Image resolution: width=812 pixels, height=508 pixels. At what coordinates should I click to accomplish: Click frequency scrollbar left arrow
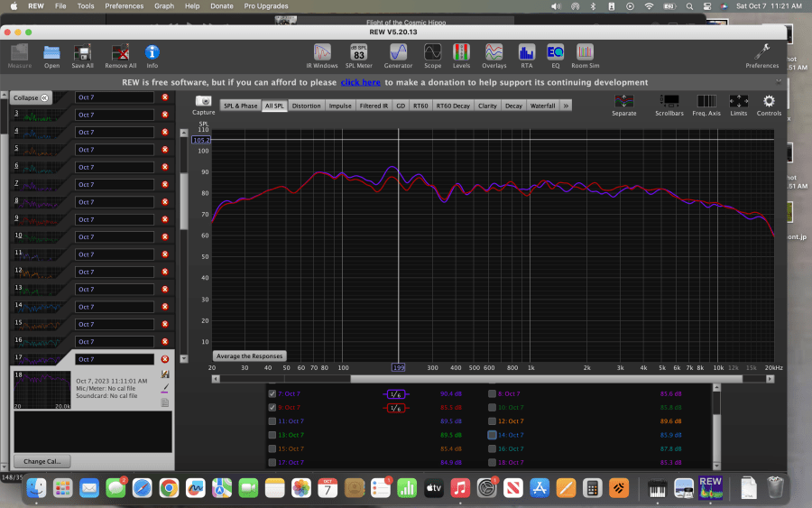pos(216,379)
